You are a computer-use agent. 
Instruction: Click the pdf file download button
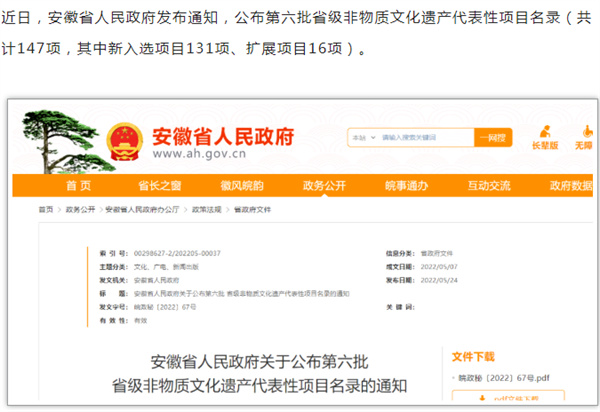pos(508,396)
